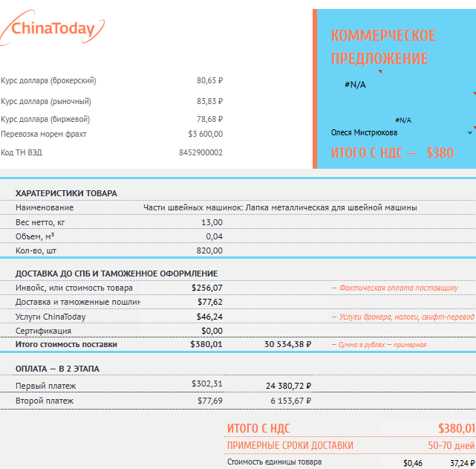Click the Услуги ChinaToday value $46,24
This screenshot has width=476, height=469.
click(209, 317)
